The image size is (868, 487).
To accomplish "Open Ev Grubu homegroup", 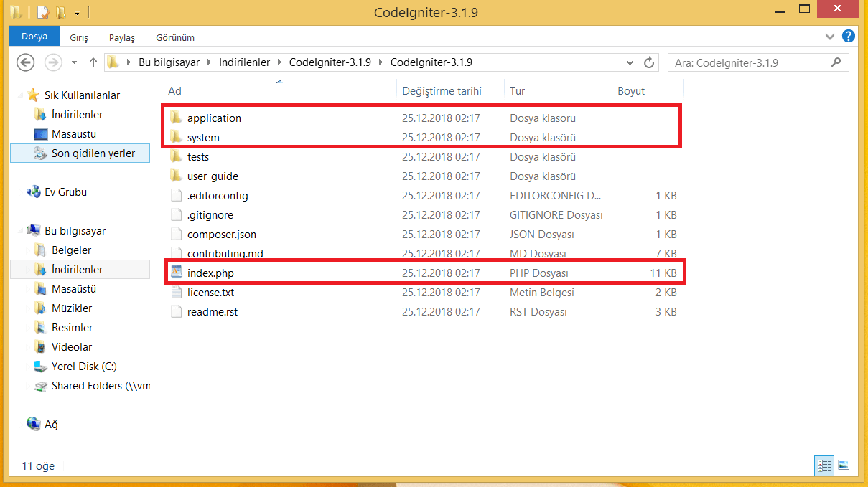I will pos(65,192).
